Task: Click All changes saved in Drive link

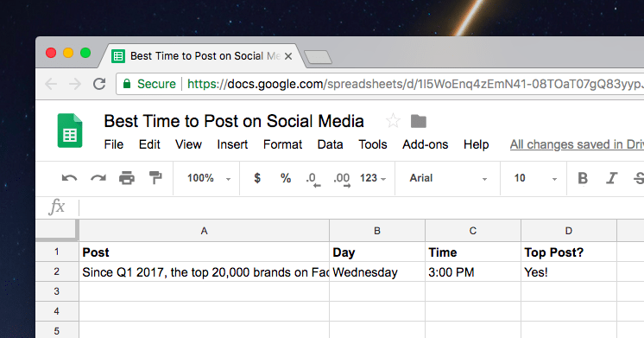Action: pyautogui.click(x=577, y=144)
